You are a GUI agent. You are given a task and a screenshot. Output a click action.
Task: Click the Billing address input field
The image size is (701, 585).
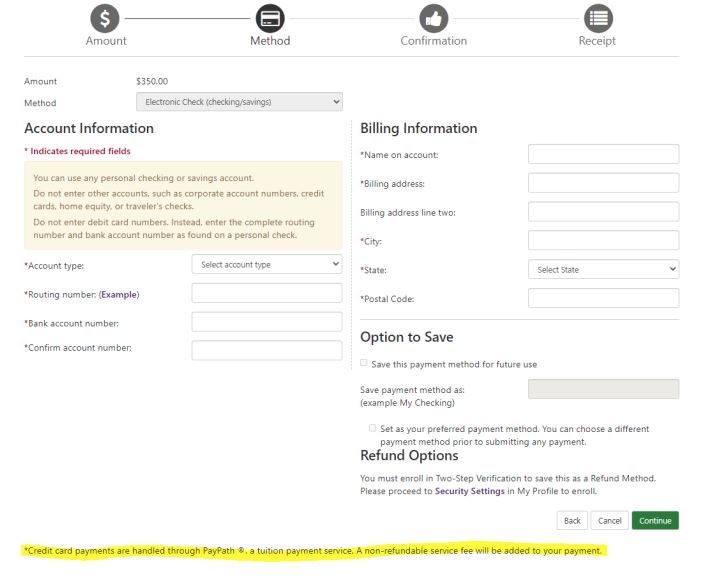coord(604,183)
